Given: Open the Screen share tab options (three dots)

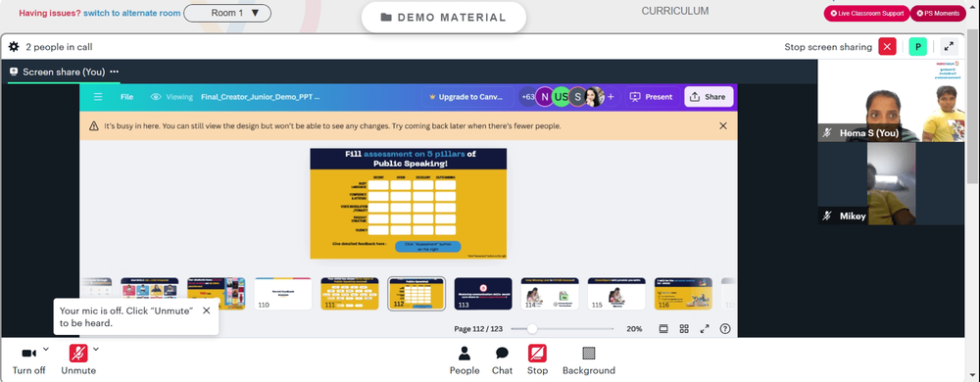Looking at the screenshot, I should coord(115,72).
